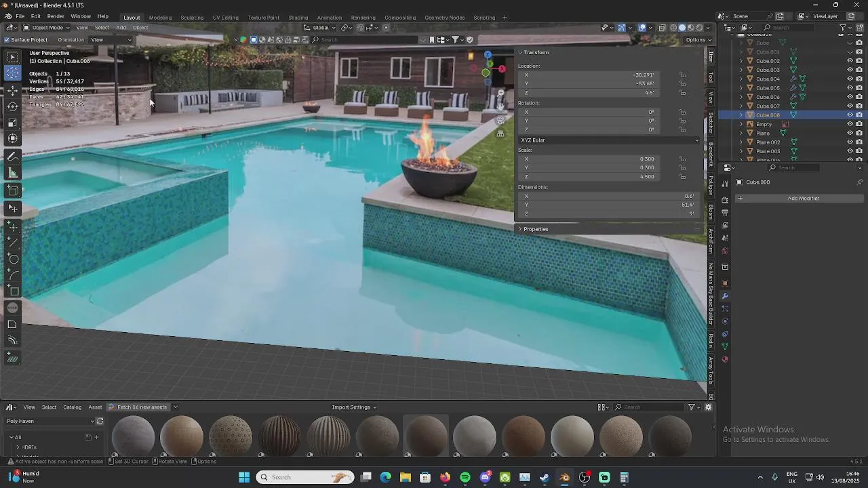
Task: Open the Poly Haven library dropdown
Action: (x=50, y=421)
